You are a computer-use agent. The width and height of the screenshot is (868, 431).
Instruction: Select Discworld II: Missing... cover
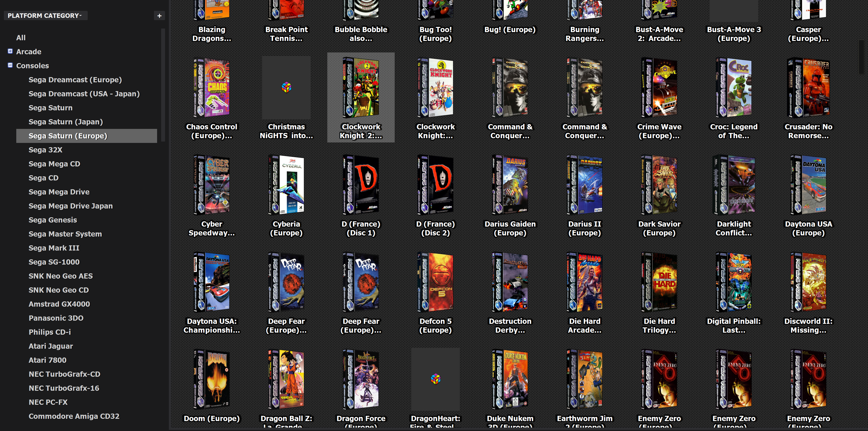coord(808,282)
